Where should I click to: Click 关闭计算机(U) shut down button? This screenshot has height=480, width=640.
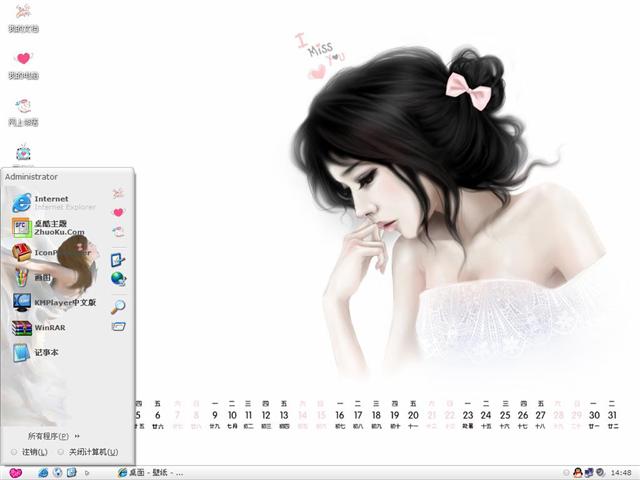[x=89, y=452]
